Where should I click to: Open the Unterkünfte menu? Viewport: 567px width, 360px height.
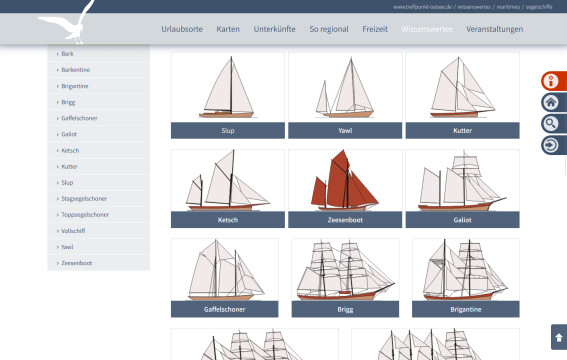274,29
